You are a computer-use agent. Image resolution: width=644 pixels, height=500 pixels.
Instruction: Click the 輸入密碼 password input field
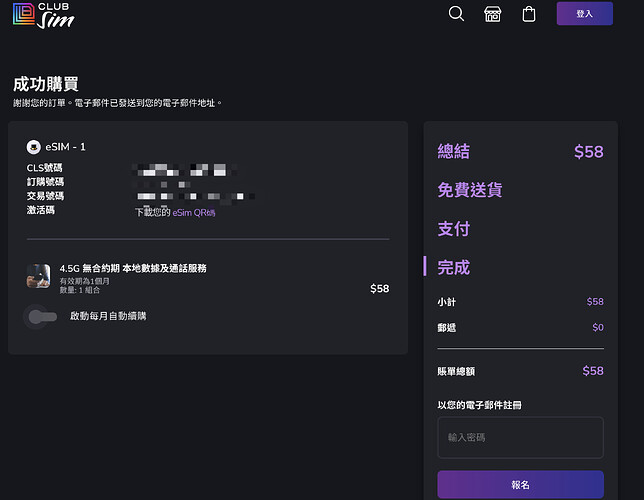520,438
